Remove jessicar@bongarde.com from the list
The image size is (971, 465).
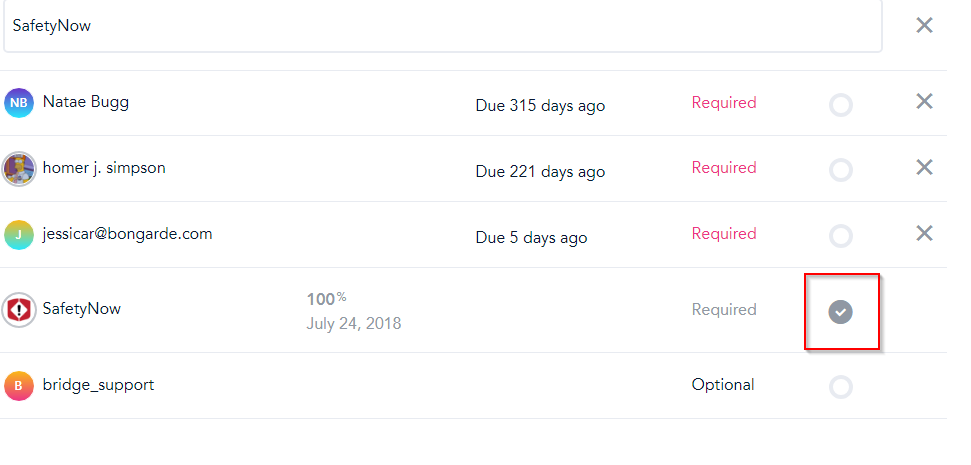click(924, 233)
